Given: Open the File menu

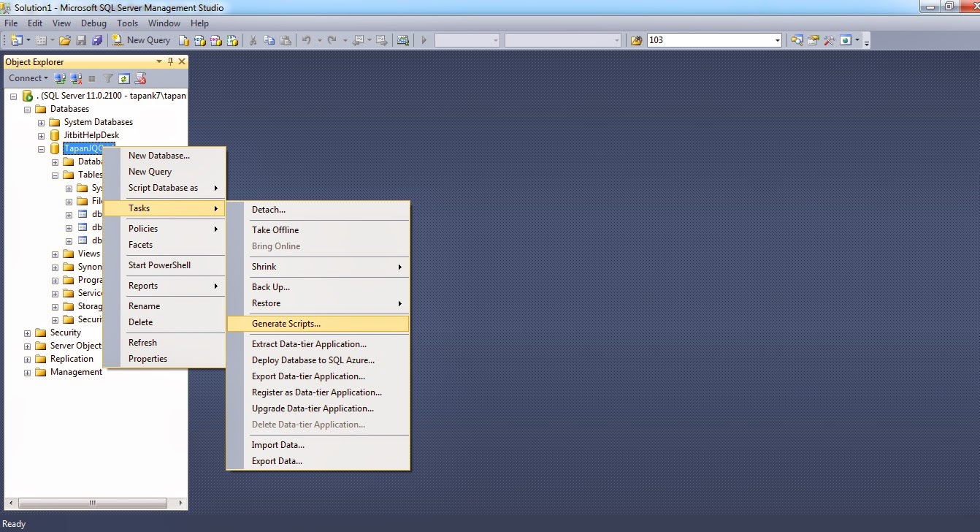Looking at the screenshot, I should coord(12,23).
